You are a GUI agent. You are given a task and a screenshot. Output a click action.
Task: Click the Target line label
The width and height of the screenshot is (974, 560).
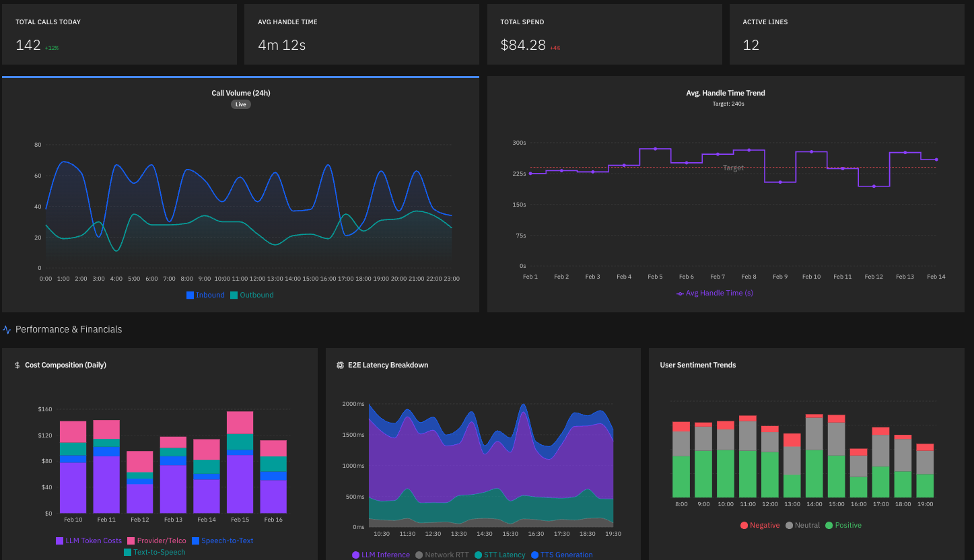734,168
